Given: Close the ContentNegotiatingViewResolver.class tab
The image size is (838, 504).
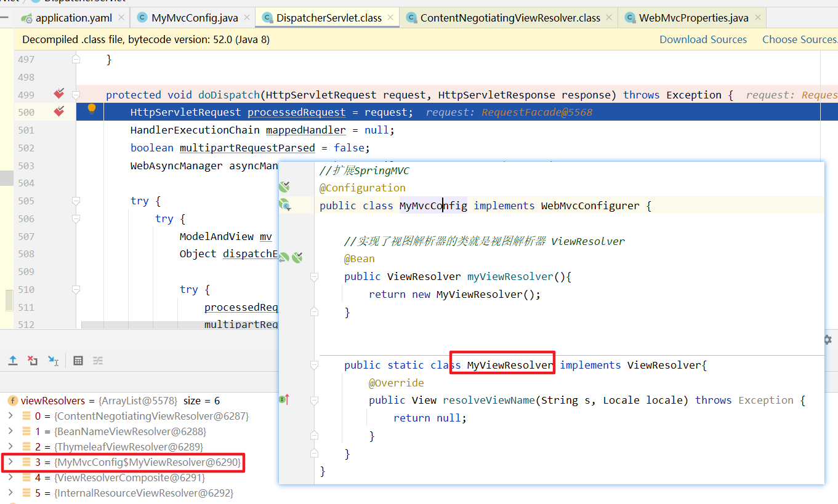Looking at the screenshot, I should (608, 18).
